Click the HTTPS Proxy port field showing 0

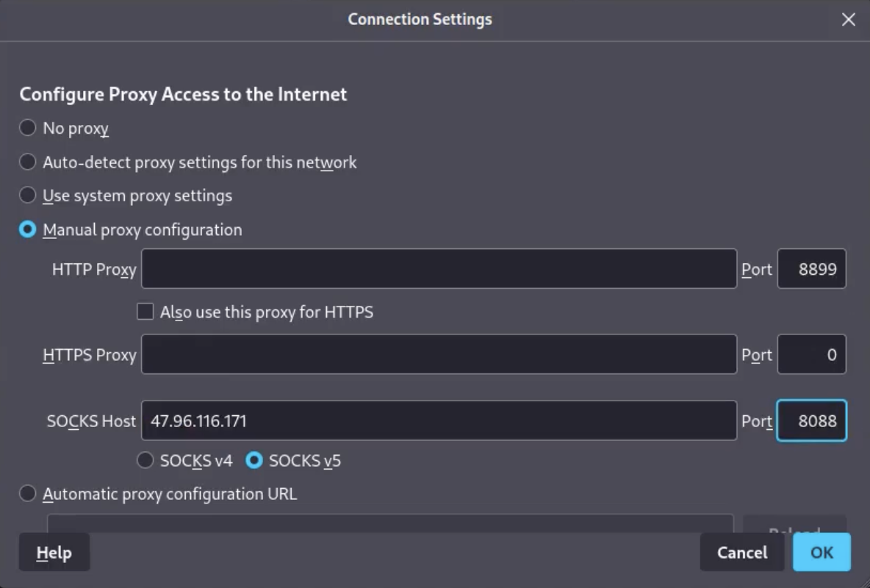click(x=811, y=354)
